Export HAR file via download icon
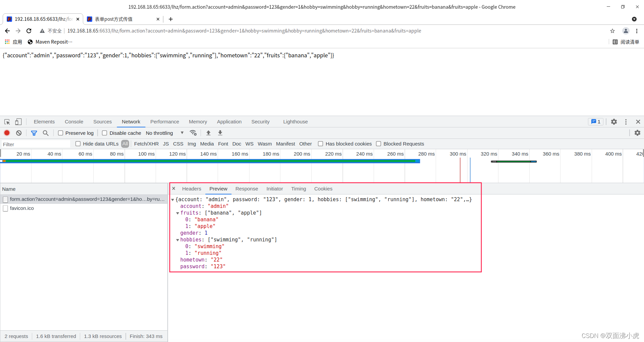 coord(220,133)
